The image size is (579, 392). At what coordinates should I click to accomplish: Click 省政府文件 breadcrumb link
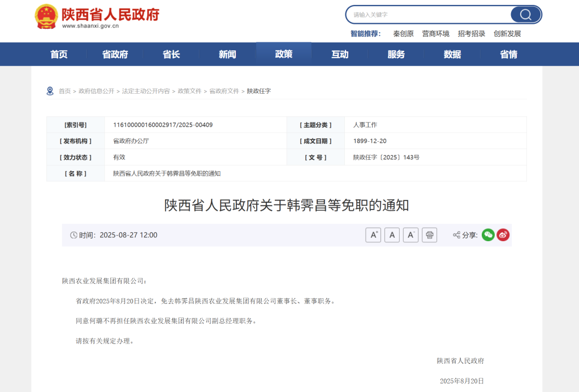(x=224, y=91)
